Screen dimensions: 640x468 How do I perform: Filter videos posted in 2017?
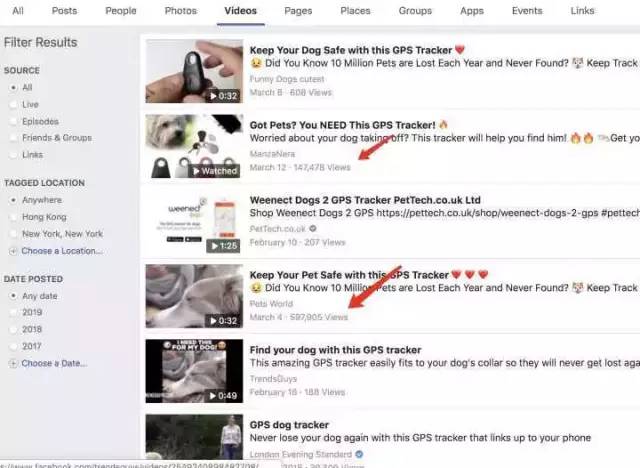[x=13, y=346]
